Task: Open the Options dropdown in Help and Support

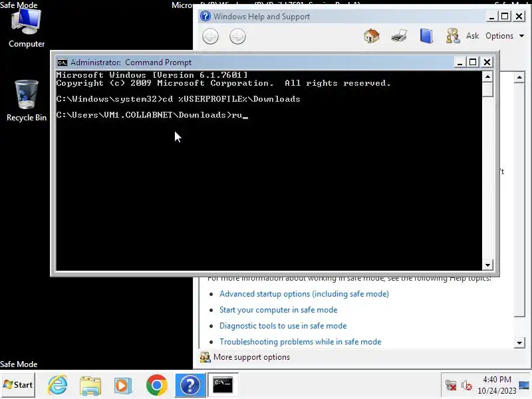Action: pos(505,36)
